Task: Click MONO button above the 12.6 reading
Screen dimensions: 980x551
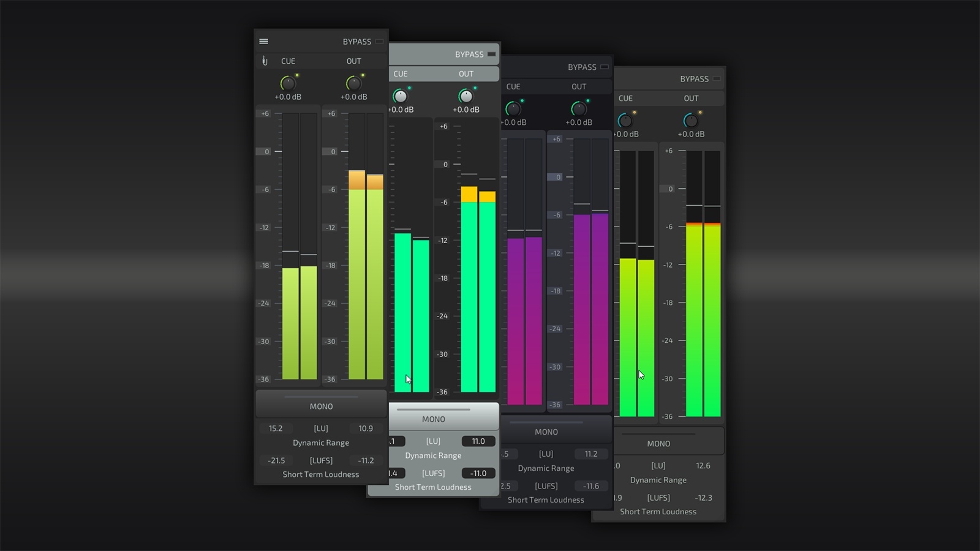Action: [x=658, y=443]
